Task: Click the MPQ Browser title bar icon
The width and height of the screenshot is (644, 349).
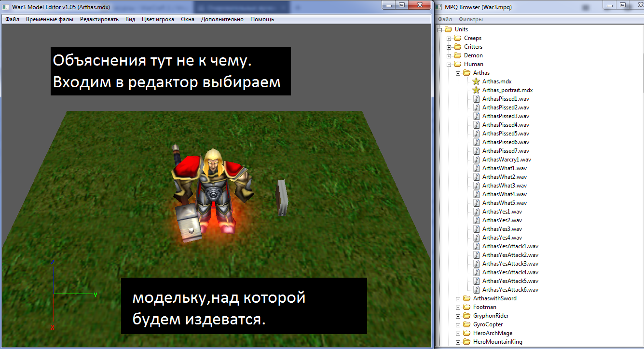Action: click(x=439, y=7)
